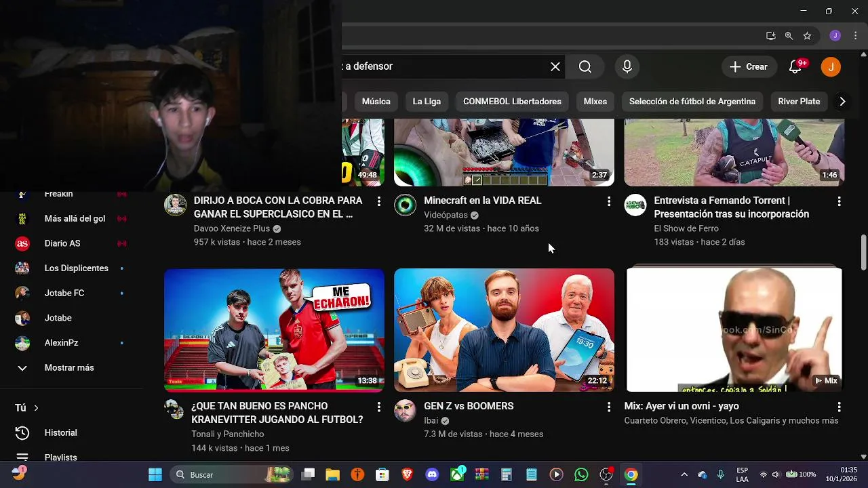Viewport: 868px width, 488px height.
Task: Open the ESP LAA language indicator
Action: point(743,474)
